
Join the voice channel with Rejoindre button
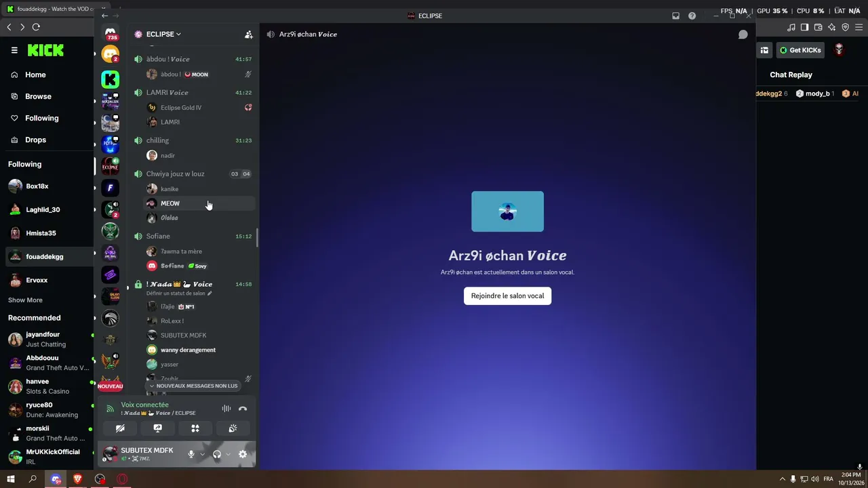point(507,296)
